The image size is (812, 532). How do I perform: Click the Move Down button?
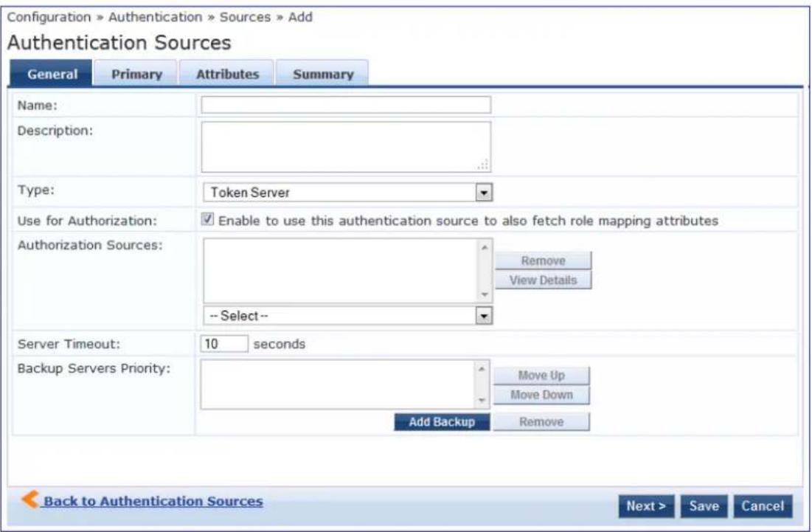[x=541, y=395]
